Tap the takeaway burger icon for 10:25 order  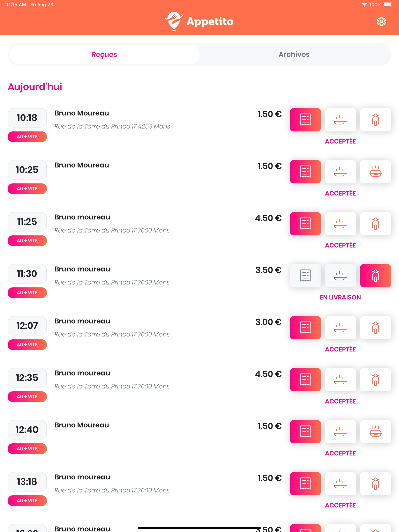pyautogui.click(x=375, y=172)
